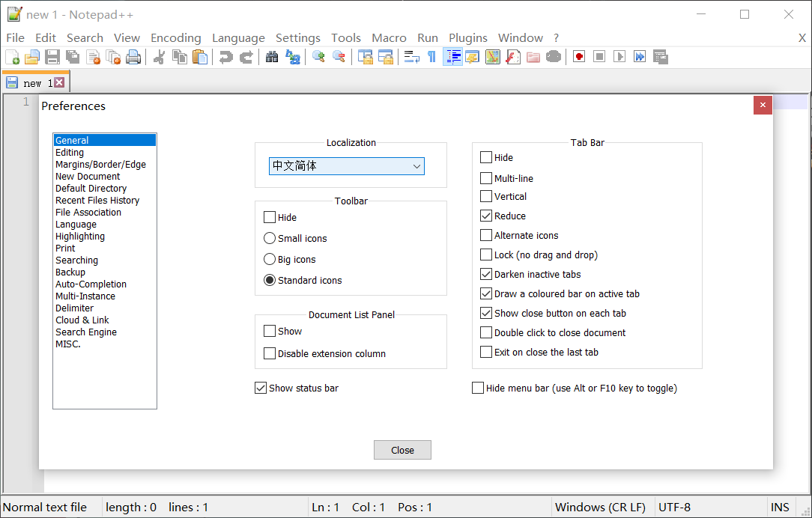Start macro recording with the red record icon
Image resolution: width=812 pixels, height=518 pixels.
(x=578, y=56)
